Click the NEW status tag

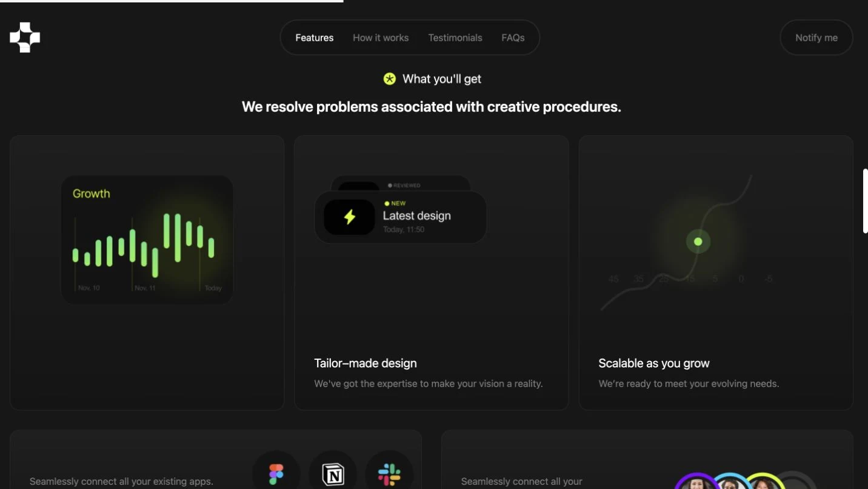point(395,203)
